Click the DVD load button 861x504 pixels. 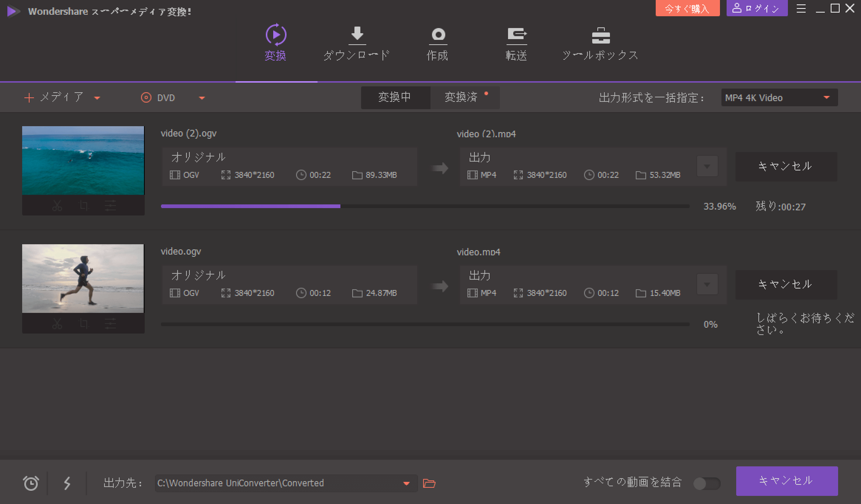(x=158, y=98)
